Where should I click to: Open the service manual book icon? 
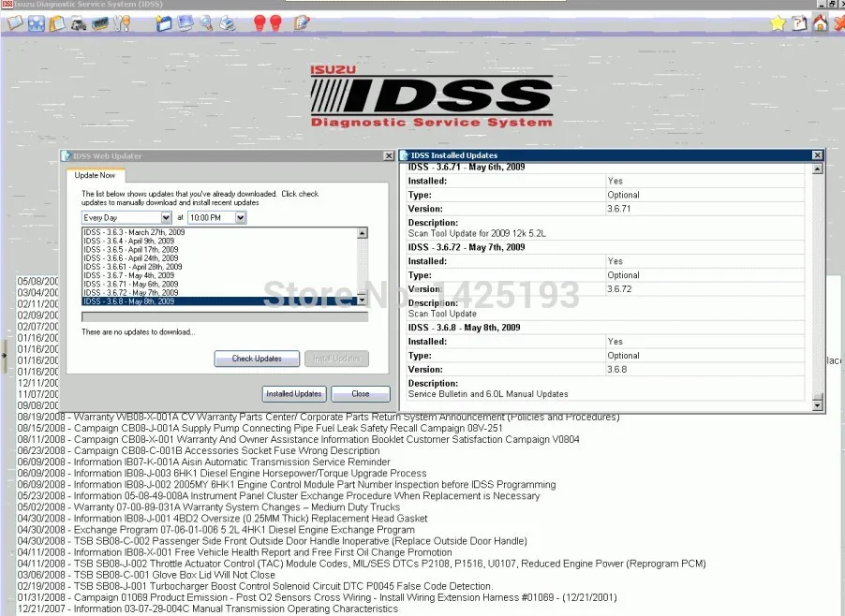[x=15, y=23]
